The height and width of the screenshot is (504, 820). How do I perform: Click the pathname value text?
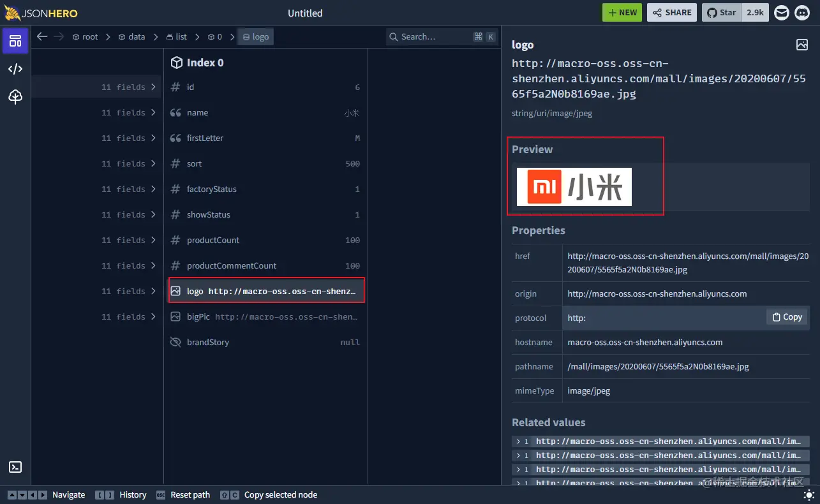(658, 366)
